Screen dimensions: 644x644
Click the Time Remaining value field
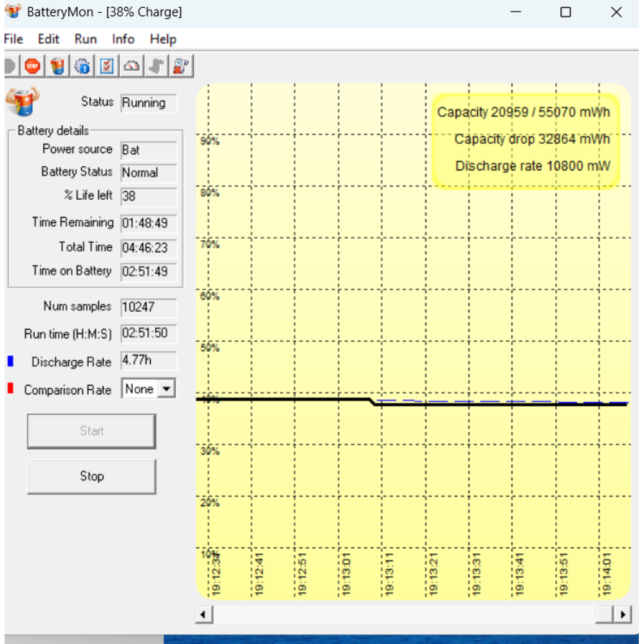click(148, 223)
